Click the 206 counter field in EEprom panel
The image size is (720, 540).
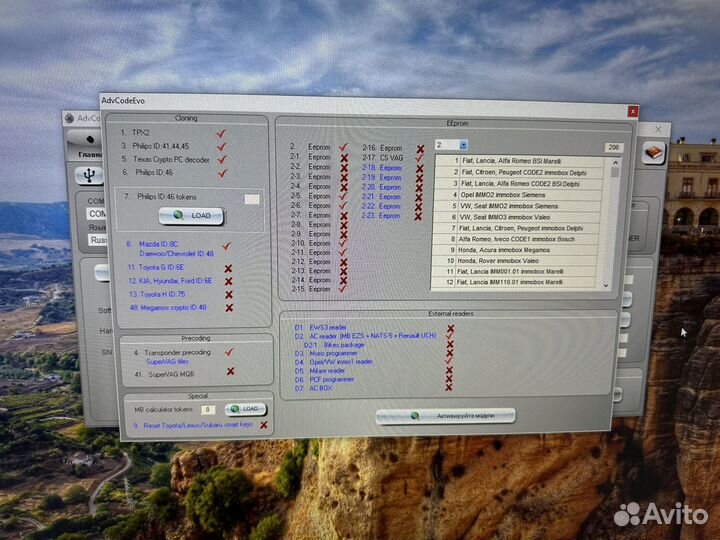[613, 147]
